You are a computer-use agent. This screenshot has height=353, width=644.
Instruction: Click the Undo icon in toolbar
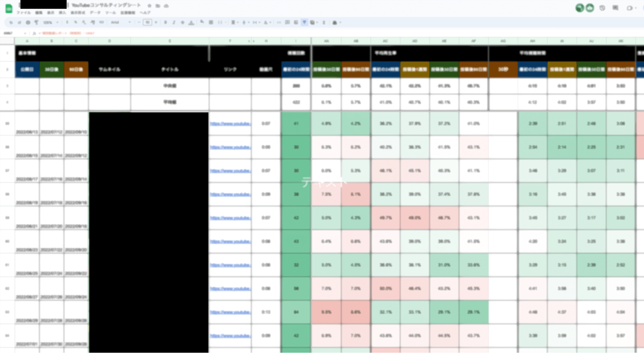tap(11, 23)
